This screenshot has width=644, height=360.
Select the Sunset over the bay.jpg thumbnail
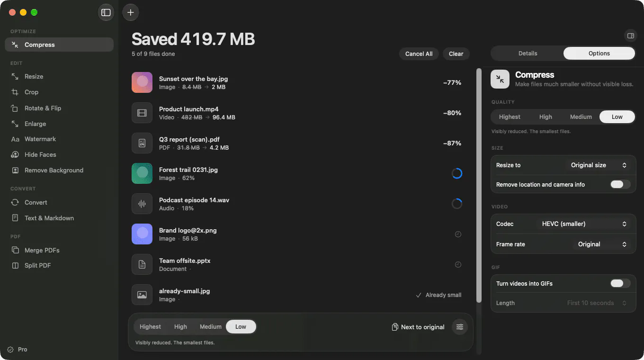[142, 82]
